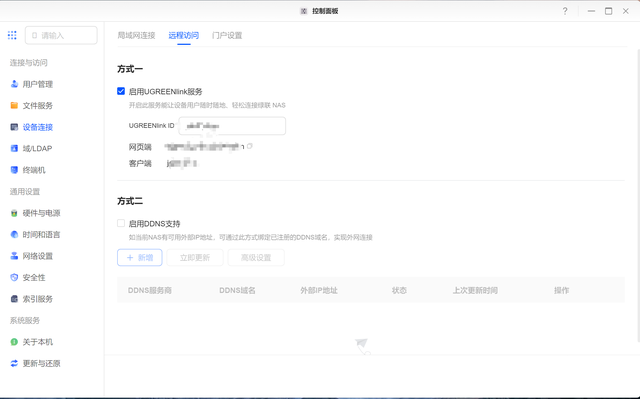This screenshot has height=399, width=640.
Task: Click the 高级设置 button
Action: tap(256, 257)
